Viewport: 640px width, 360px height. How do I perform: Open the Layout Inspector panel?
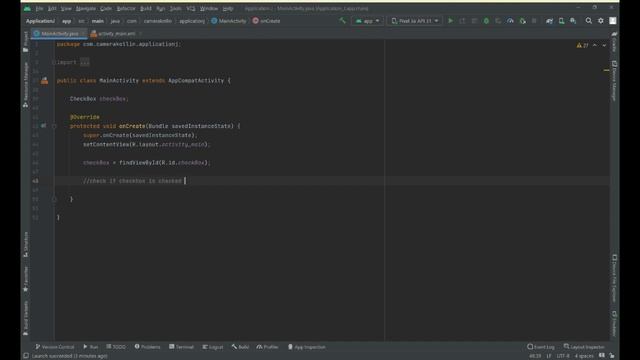(584, 347)
